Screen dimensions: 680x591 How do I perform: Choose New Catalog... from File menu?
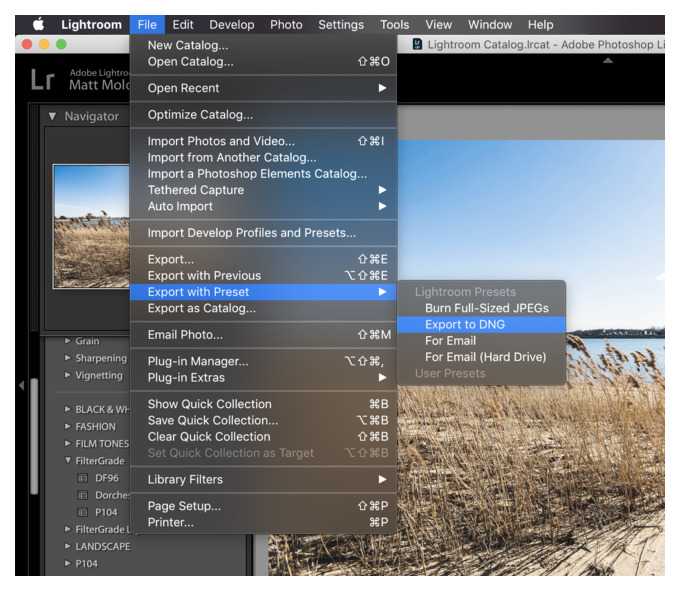[x=263, y=45]
